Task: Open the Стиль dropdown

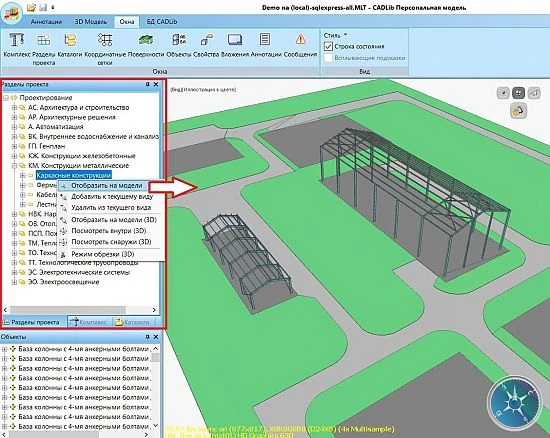Action: click(x=335, y=35)
